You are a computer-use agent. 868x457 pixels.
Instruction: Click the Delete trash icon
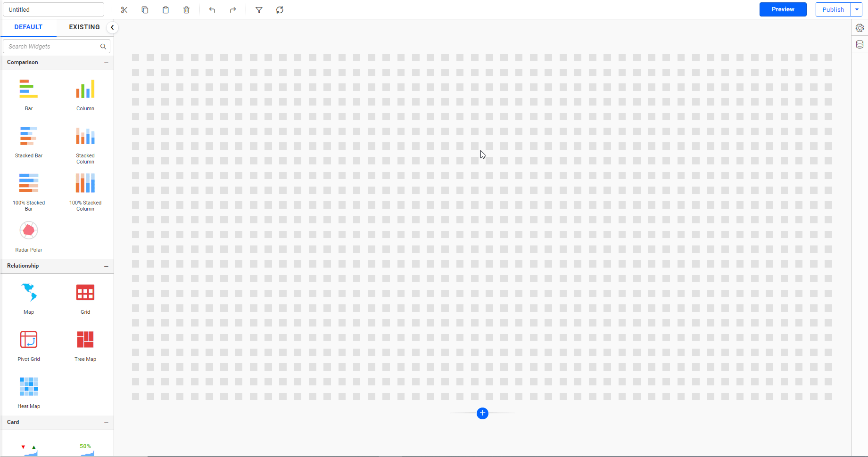[x=186, y=10]
